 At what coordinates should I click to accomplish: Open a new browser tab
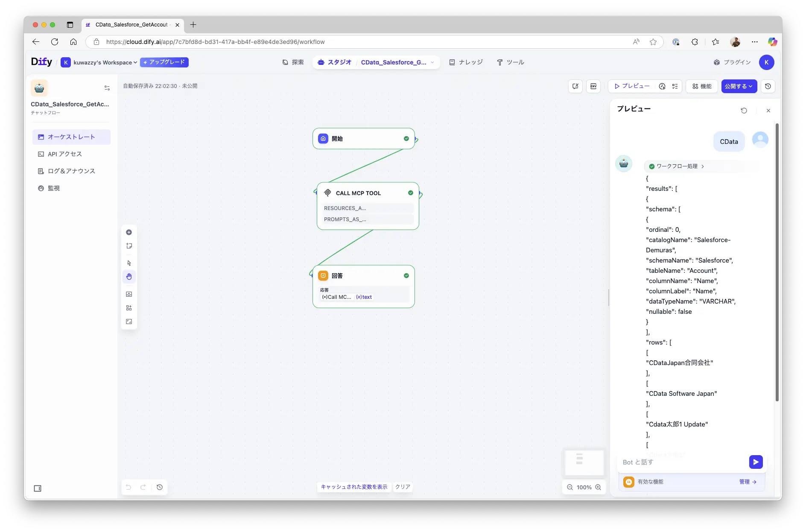pos(193,25)
